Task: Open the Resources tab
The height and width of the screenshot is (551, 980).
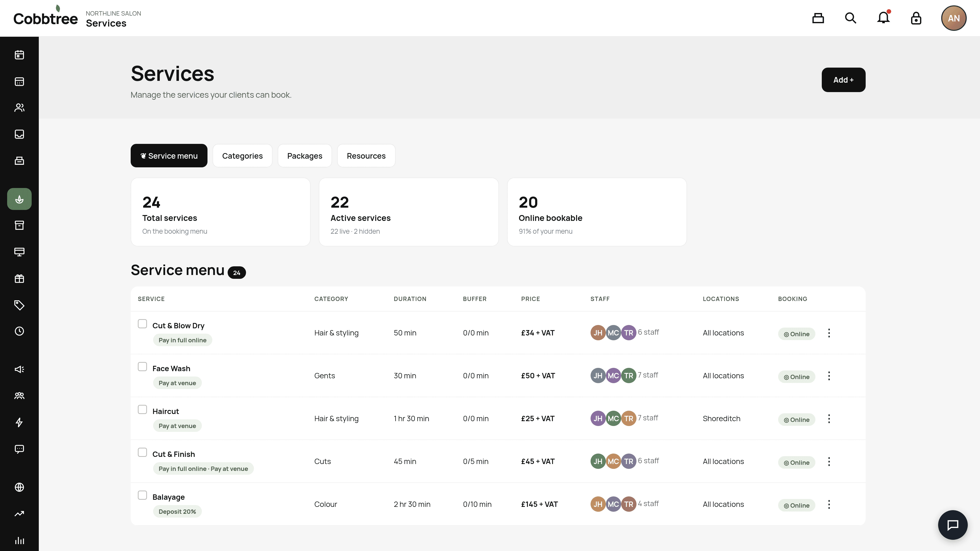Action: pos(366,156)
